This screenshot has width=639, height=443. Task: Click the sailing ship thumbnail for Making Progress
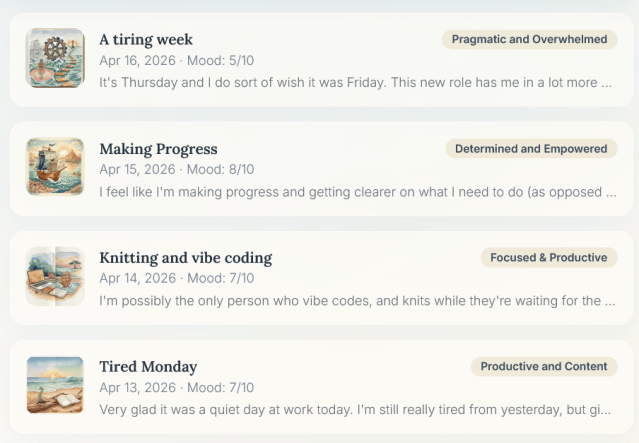click(55, 167)
